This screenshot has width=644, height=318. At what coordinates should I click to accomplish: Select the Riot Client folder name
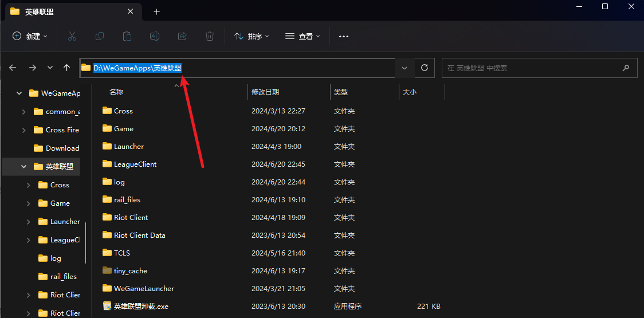tap(131, 217)
